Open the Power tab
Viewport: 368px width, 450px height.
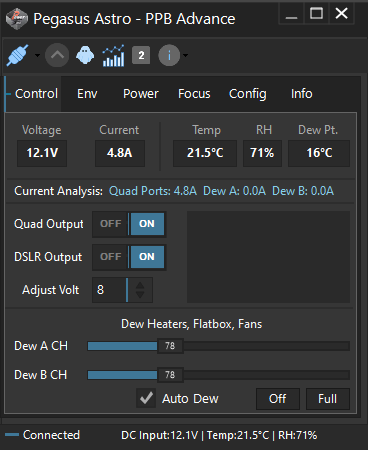pyautogui.click(x=141, y=94)
